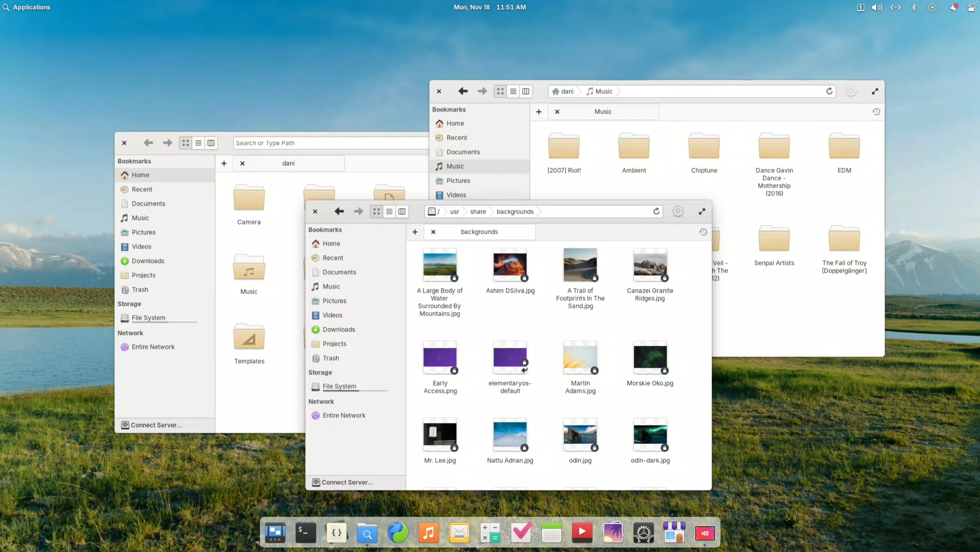
Task: Click the 'share' breadcrumb path segment
Action: (478, 211)
